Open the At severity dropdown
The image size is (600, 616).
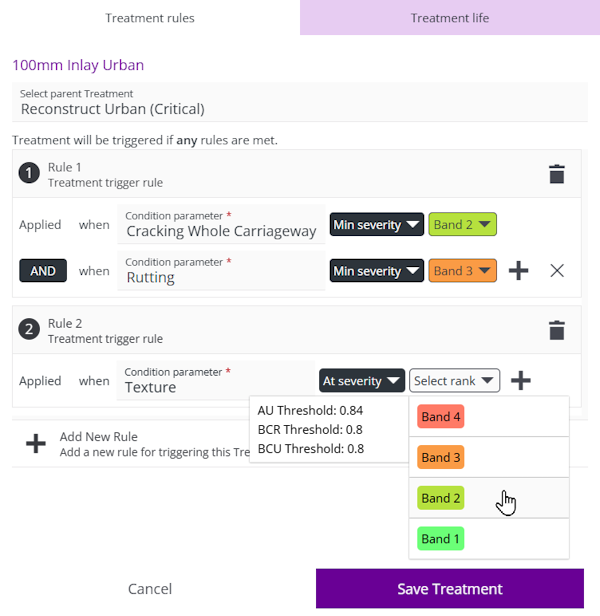point(362,381)
